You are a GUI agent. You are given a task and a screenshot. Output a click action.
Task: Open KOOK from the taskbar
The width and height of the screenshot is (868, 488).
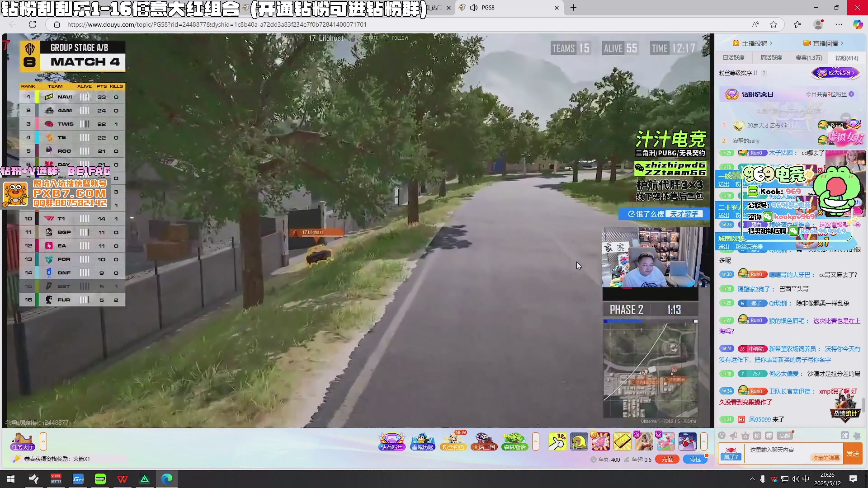(100, 479)
